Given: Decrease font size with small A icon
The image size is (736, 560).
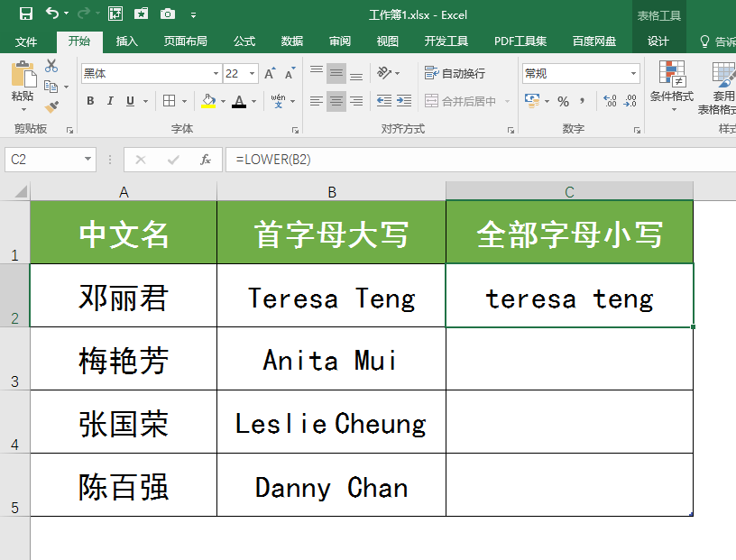Looking at the screenshot, I should (x=290, y=73).
